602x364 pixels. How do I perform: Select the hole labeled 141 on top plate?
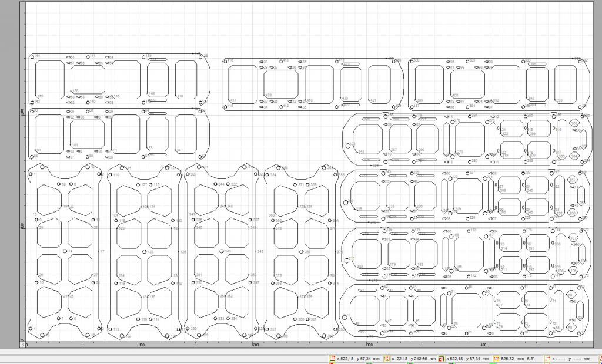pyautogui.click(x=88, y=57)
